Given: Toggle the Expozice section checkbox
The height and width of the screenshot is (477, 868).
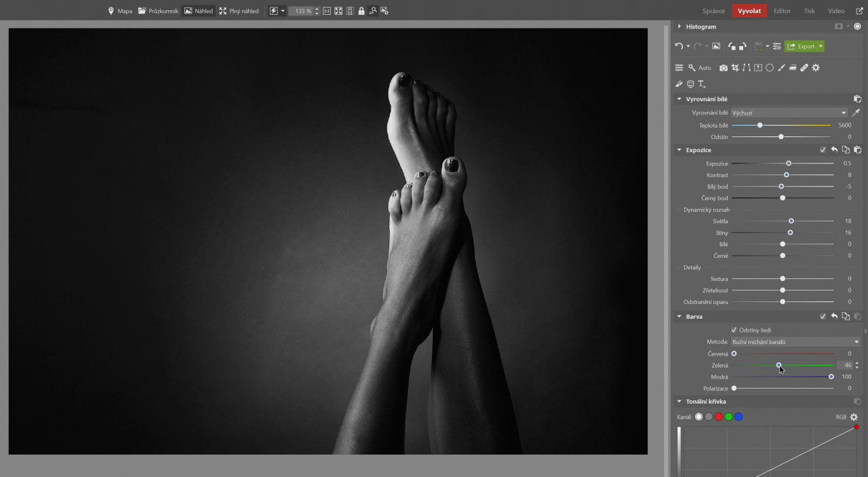Looking at the screenshot, I should point(823,150).
